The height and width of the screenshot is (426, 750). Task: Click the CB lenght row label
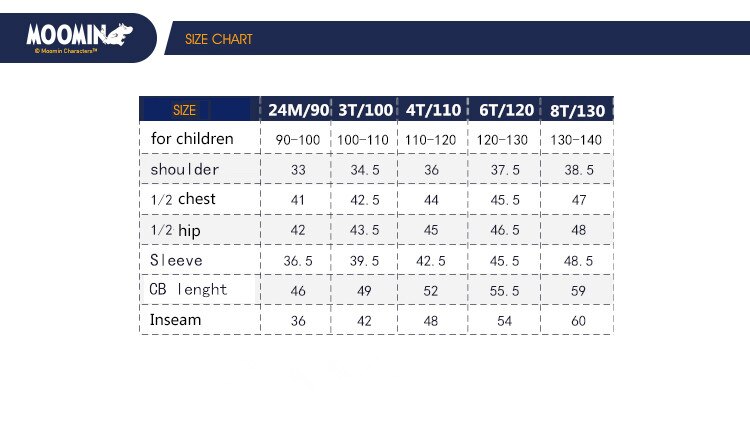click(188, 290)
